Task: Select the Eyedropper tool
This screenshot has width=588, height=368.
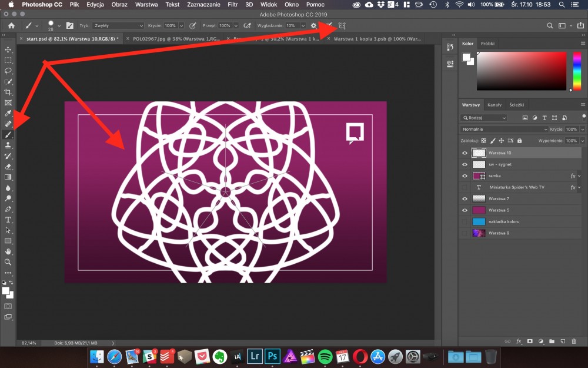Action: coord(8,113)
